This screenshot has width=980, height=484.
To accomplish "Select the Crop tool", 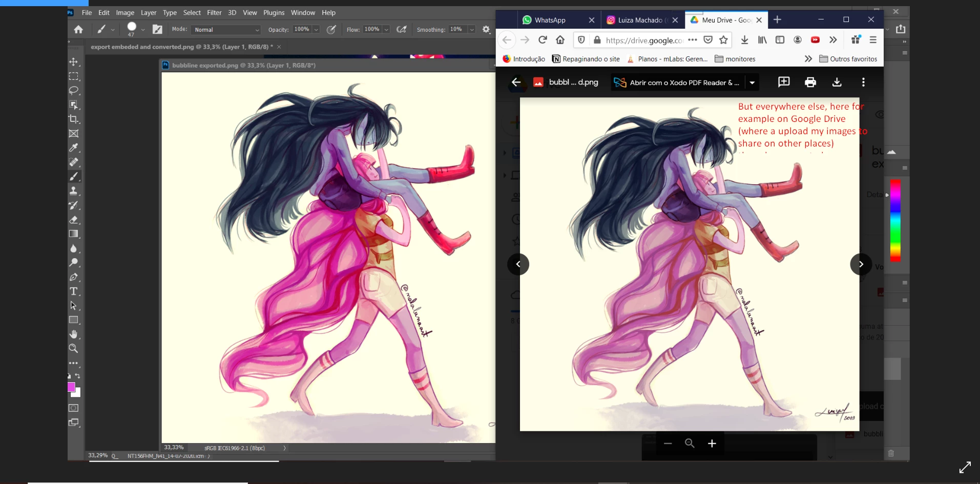I will (x=74, y=119).
